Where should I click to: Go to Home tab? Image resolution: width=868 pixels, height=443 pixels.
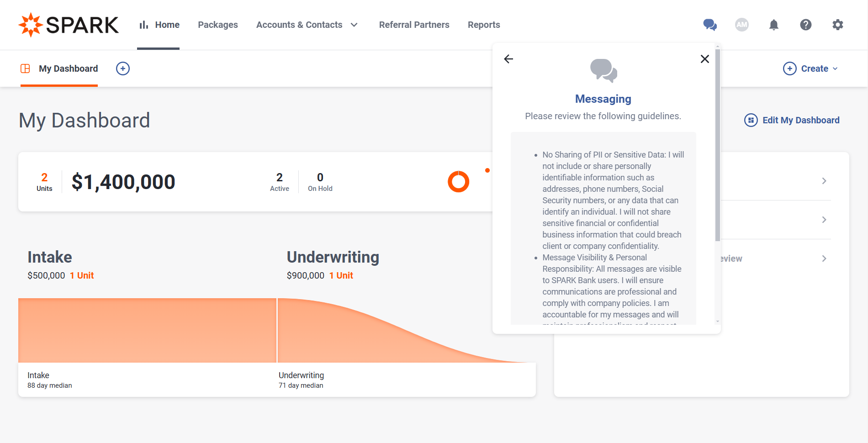(159, 25)
